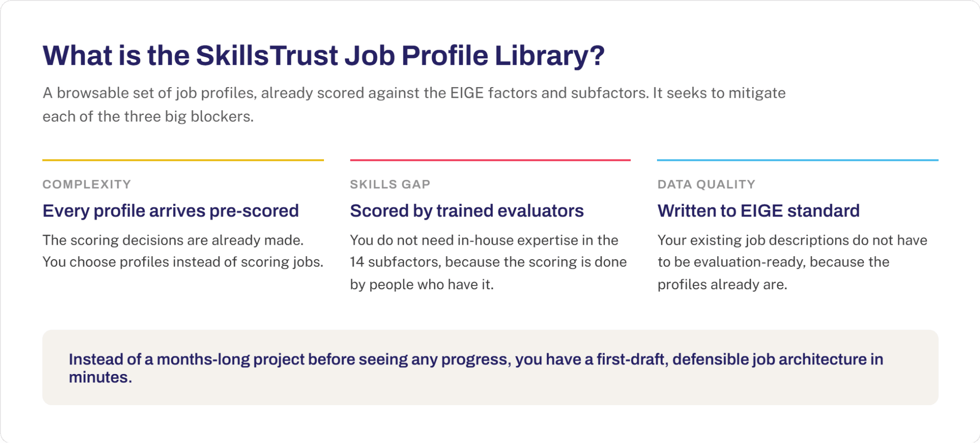The image size is (980, 443).
Task: Click the paragraph mentioning 14 subfactors
Action: tap(489, 262)
